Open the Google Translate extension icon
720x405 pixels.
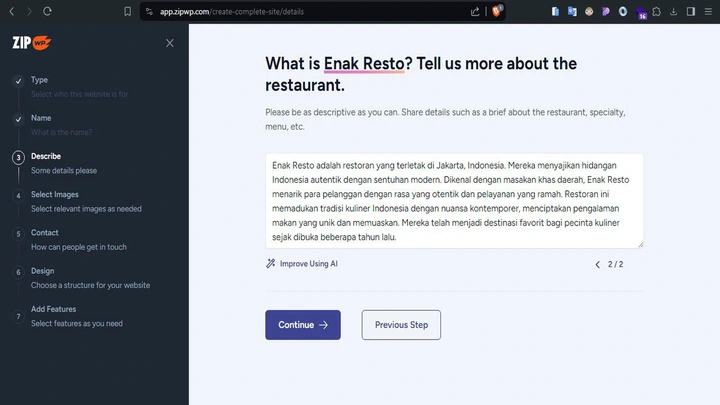[x=572, y=11]
